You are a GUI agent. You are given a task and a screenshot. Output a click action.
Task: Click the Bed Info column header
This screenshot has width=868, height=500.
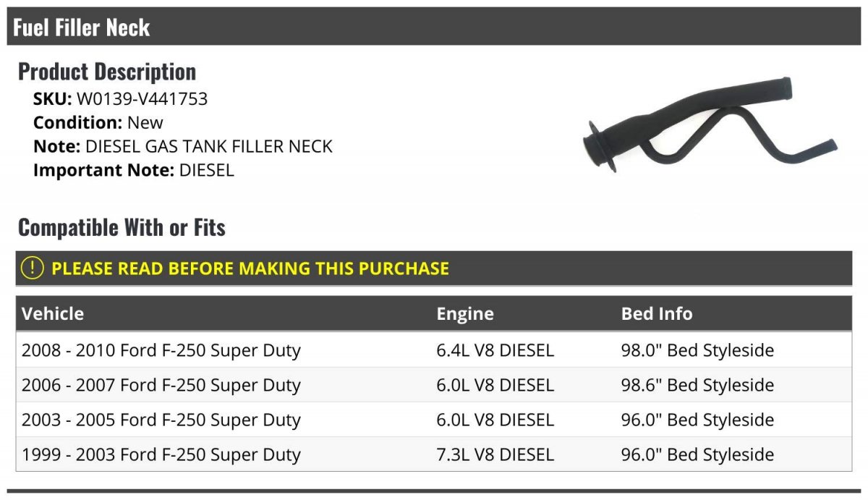(x=657, y=314)
